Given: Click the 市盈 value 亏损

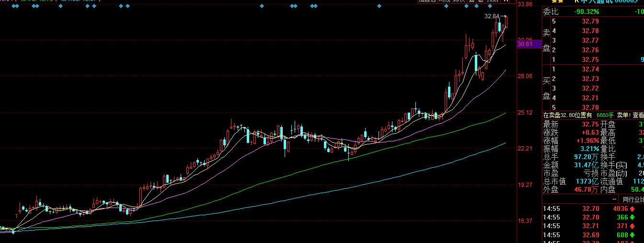Looking at the screenshot, I should pyautogui.click(x=591, y=174).
